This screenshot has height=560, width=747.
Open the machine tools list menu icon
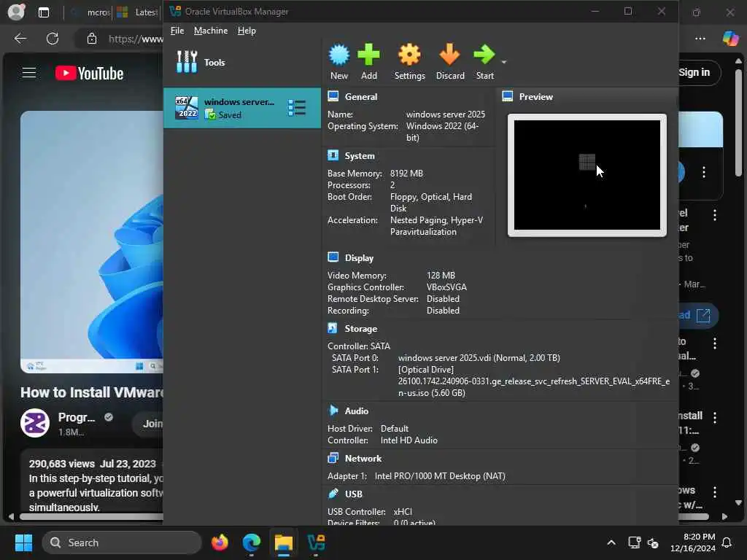[x=297, y=108]
